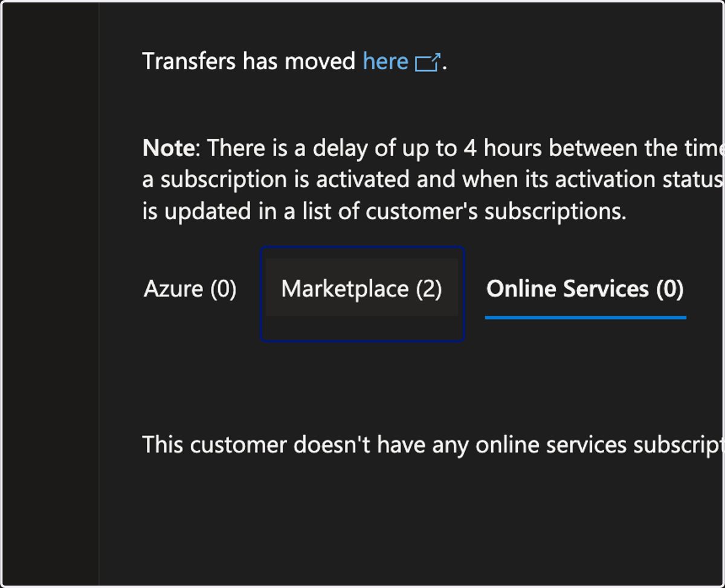Switch to the Azure (0) tab
Image resolution: width=725 pixels, height=588 pixels.
coord(190,289)
